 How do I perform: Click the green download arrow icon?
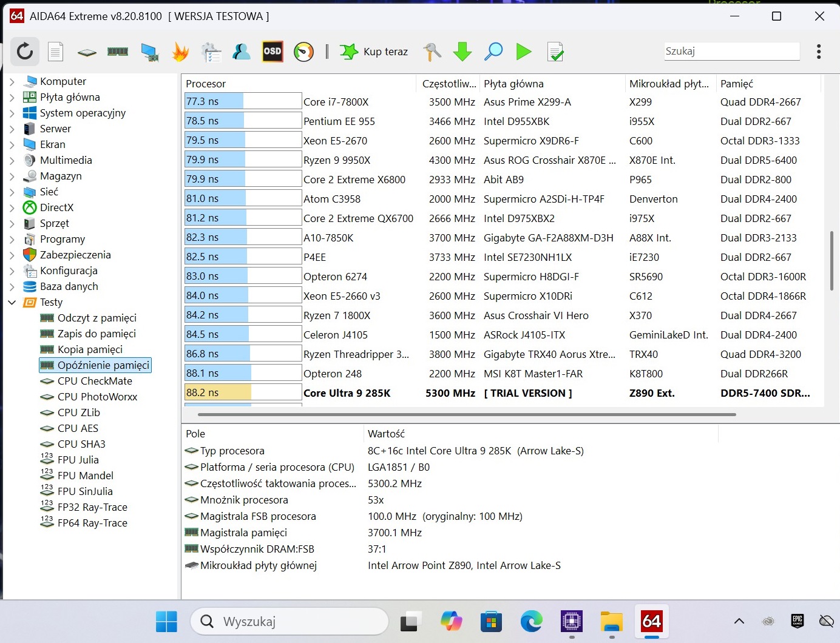[462, 52]
